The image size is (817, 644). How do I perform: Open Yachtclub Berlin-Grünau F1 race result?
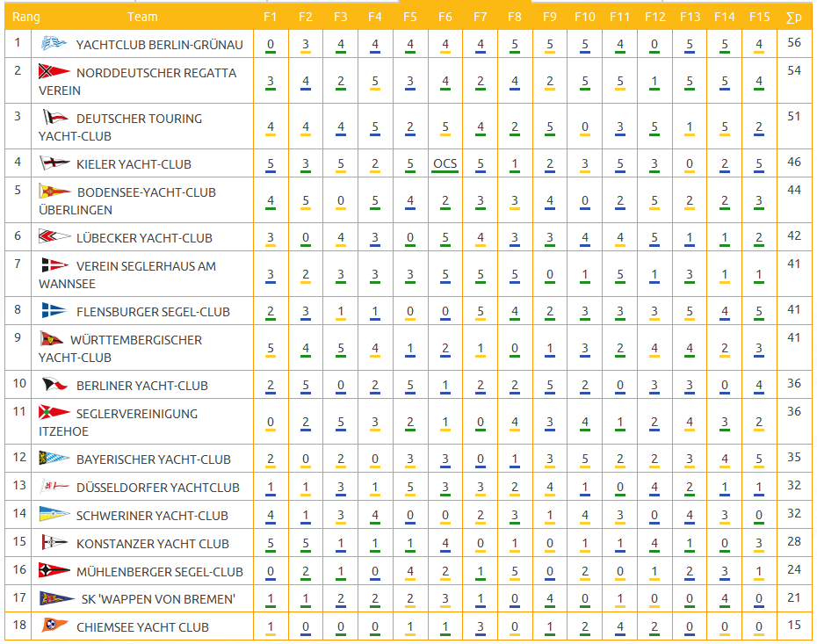[x=271, y=44]
